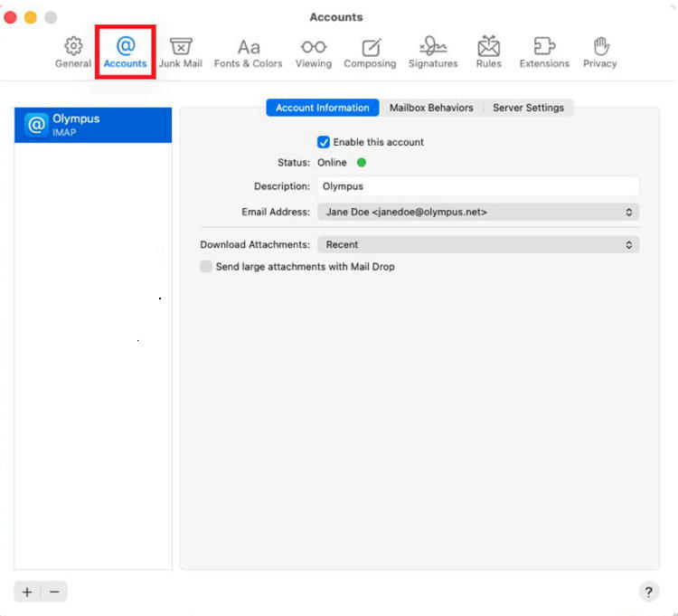Open the Composing preferences pane

pos(370,52)
